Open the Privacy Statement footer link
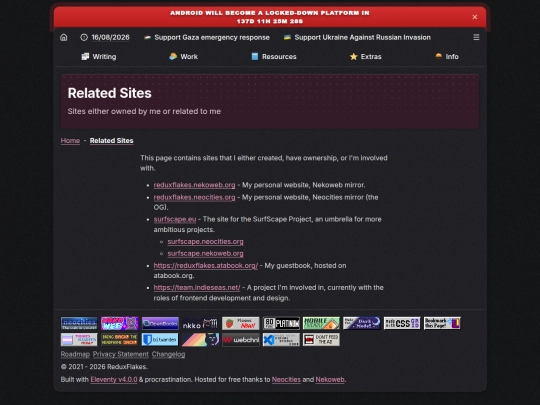This screenshot has height=405, width=540. pos(121,354)
